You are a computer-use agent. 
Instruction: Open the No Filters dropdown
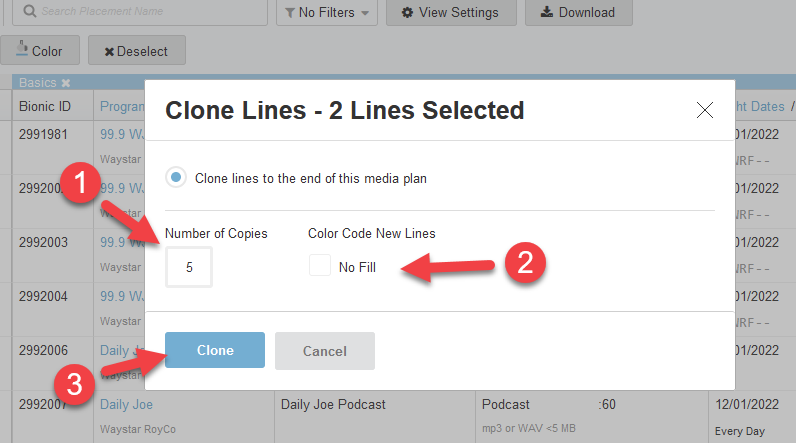coord(325,12)
